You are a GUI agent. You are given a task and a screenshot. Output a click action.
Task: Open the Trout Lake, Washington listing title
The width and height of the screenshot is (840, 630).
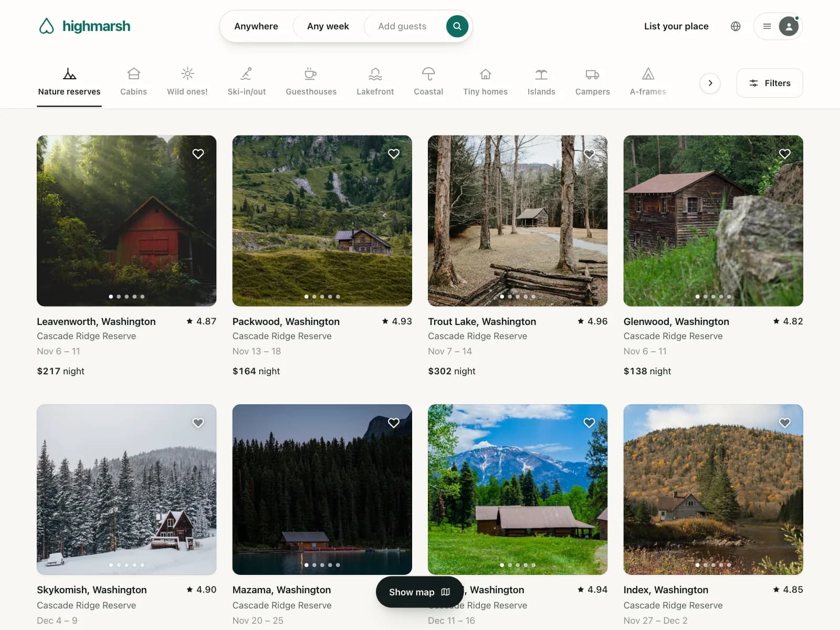(x=482, y=321)
